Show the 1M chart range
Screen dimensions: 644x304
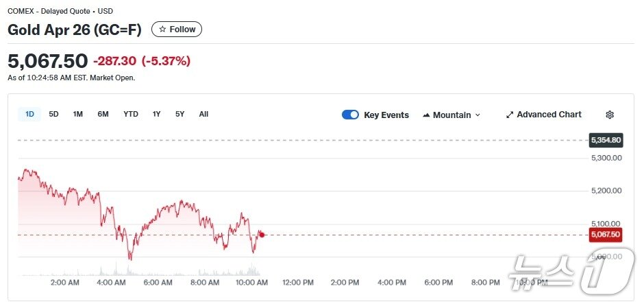tap(78, 114)
